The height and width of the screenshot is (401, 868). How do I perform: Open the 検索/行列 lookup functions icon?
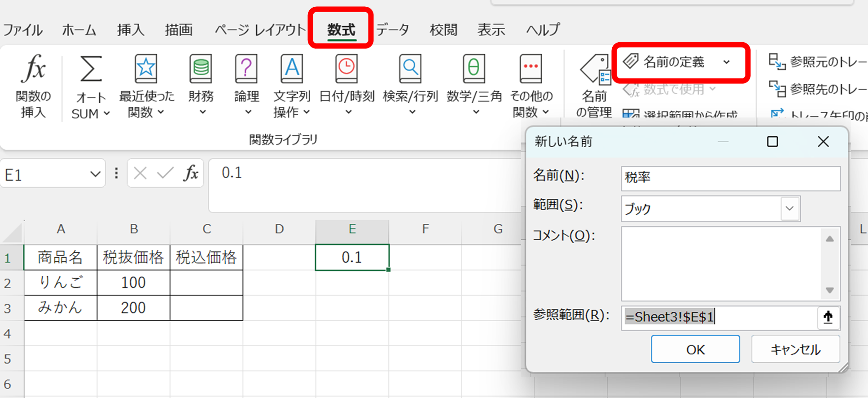(x=410, y=70)
